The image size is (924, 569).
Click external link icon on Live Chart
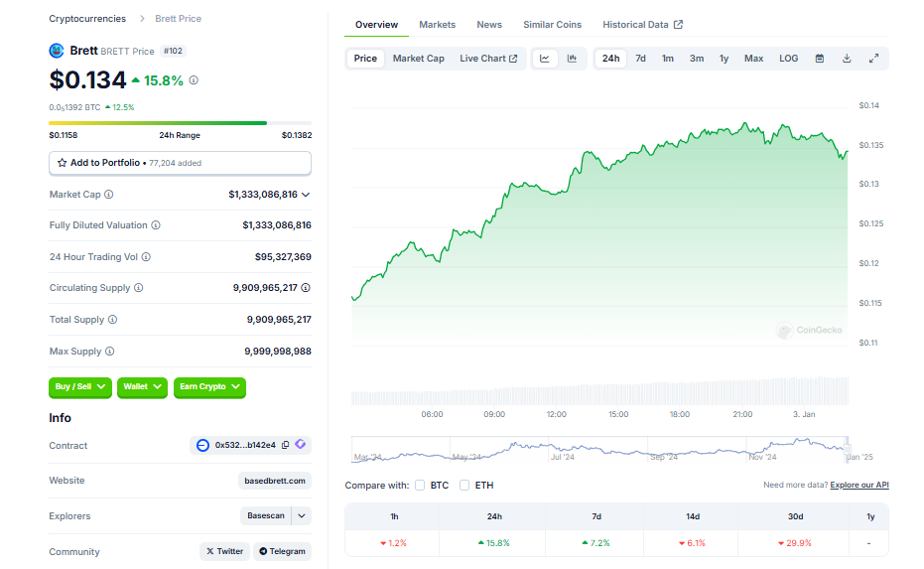click(513, 59)
